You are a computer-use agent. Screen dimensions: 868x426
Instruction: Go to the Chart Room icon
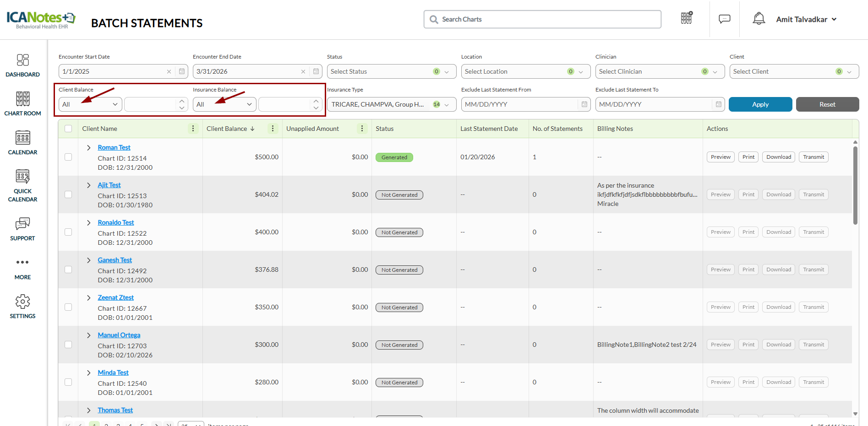[x=22, y=104]
